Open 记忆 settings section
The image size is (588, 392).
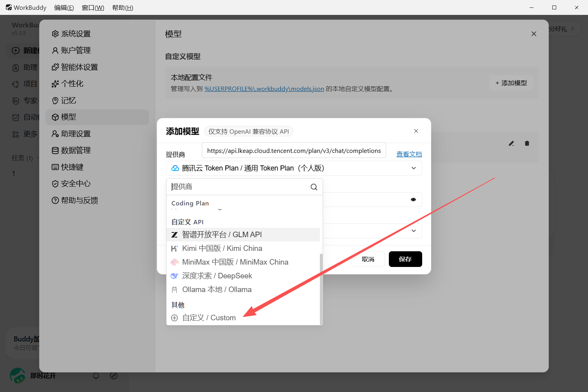[x=97, y=100]
